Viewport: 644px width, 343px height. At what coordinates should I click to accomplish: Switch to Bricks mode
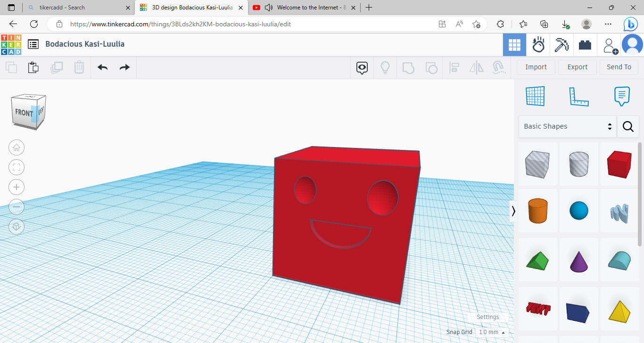point(585,45)
